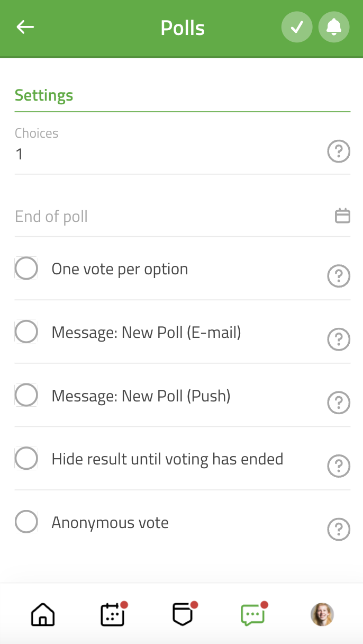
Task: Select the Choices number field
Action: click(x=169, y=154)
